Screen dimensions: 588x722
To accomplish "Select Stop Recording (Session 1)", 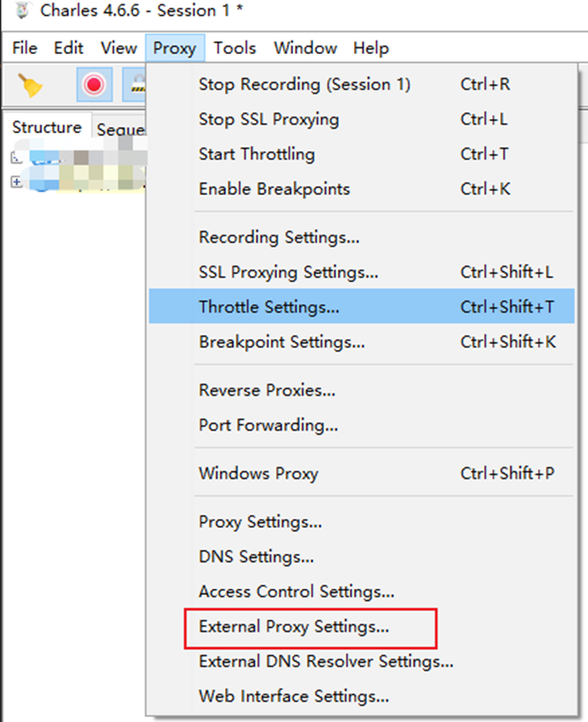I will pyautogui.click(x=304, y=84).
